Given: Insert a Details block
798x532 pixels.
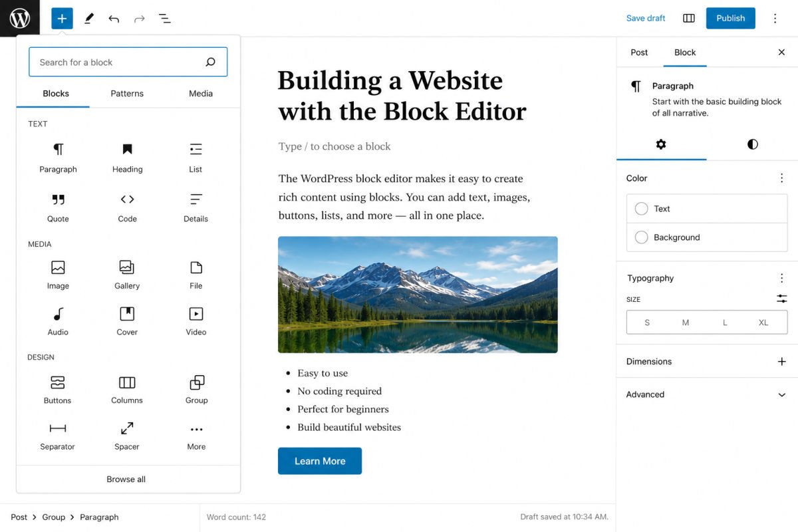Looking at the screenshot, I should click(x=196, y=207).
